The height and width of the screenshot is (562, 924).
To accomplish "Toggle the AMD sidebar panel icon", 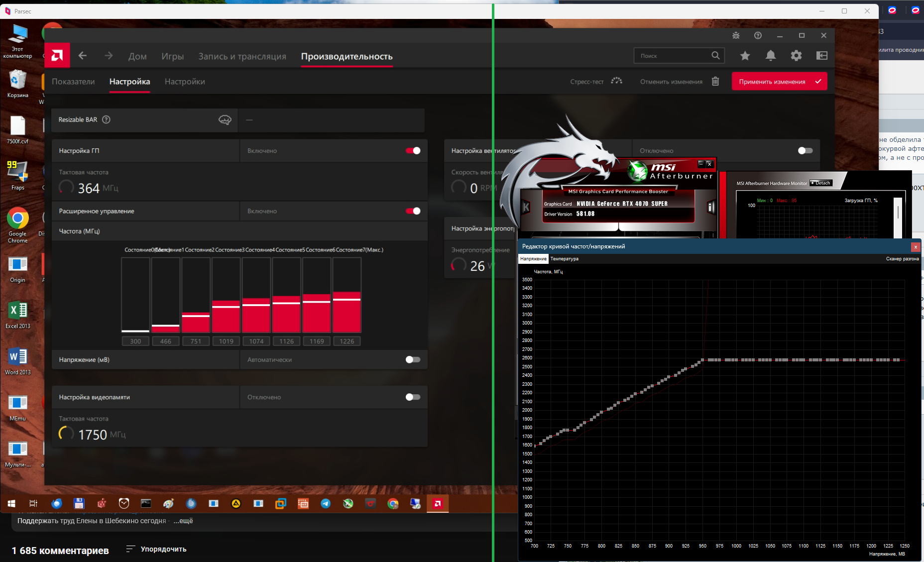I will 822,56.
